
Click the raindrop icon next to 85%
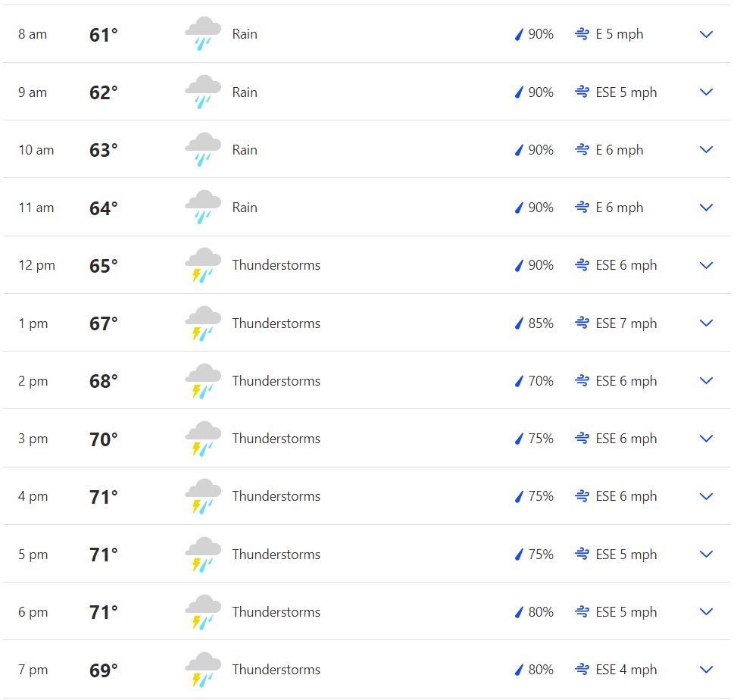[519, 323]
